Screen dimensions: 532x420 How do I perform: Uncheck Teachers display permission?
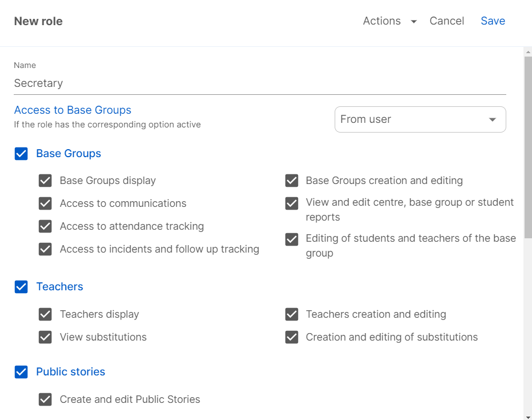pyautogui.click(x=45, y=314)
